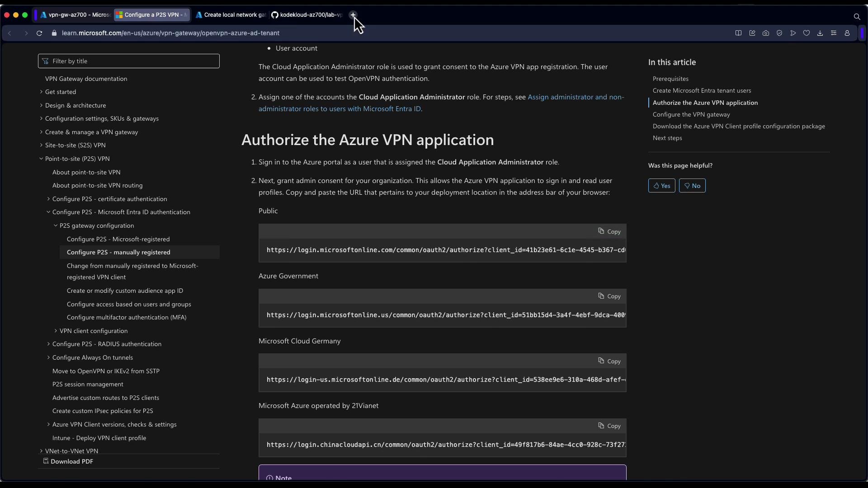
Task: Click the site security lock icon
Action: coord(54,33)
